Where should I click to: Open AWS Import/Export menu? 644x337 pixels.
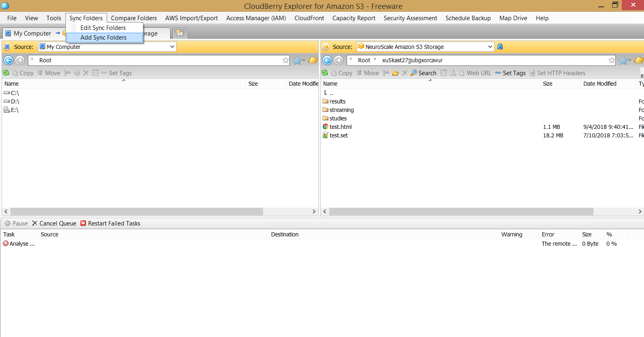(192, 18)
